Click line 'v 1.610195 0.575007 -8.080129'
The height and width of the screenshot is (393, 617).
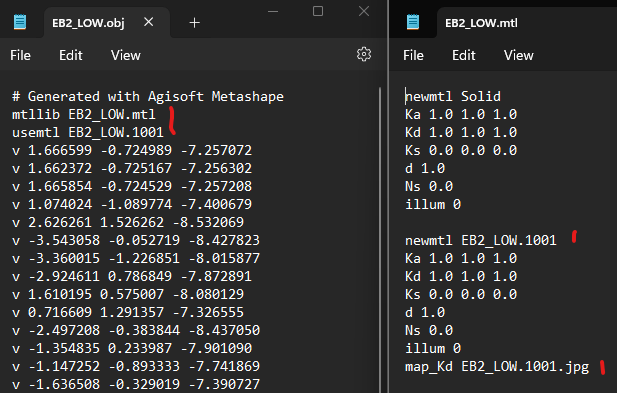click(127, 295)
